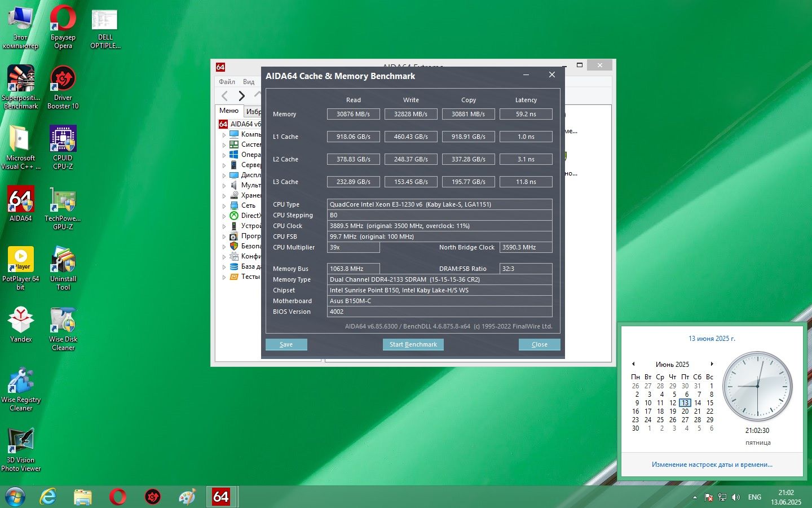812x508 pixels.
Task: Select the Memory Read value 30876 MB/s
Action: [x=354, y=114]
